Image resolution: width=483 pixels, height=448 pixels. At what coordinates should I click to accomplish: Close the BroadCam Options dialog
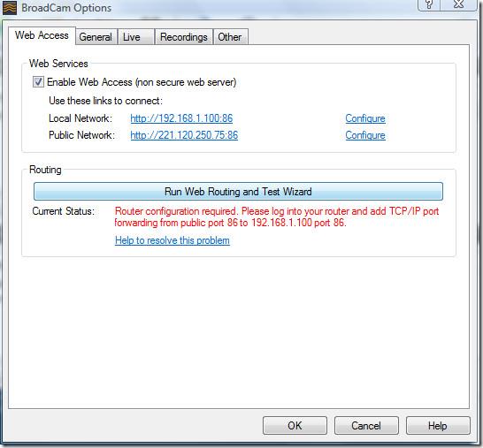(459, 5)
